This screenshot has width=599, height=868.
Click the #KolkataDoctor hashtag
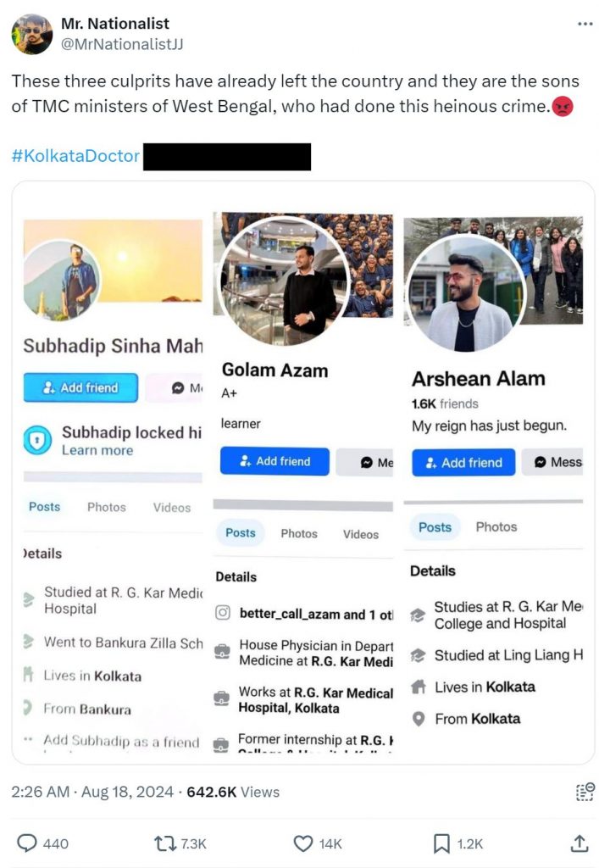75,156
